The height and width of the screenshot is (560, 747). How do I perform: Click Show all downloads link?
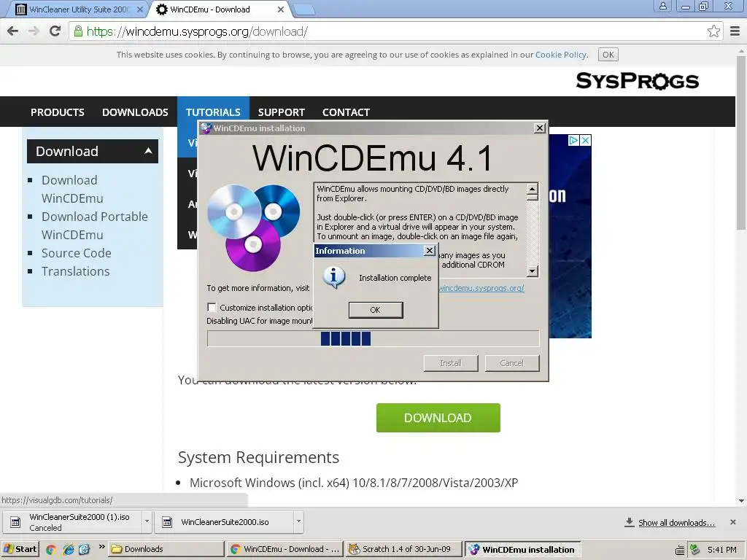676,523
